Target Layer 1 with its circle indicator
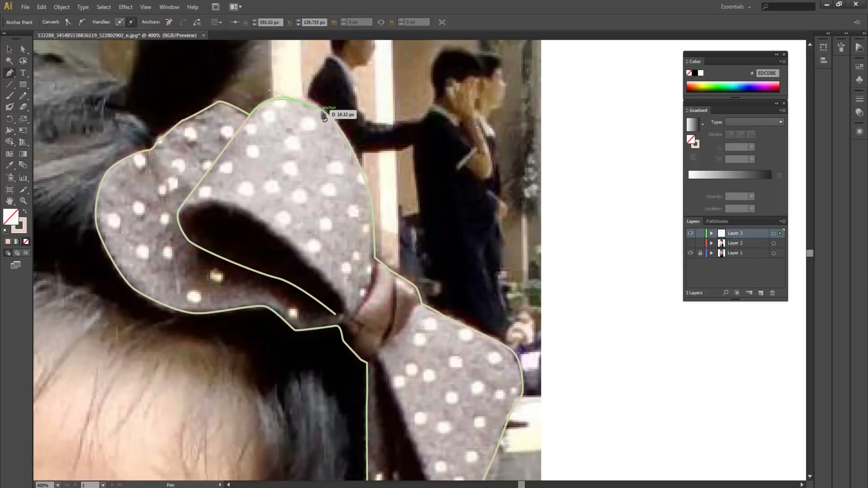 click(x=774, y=253)
